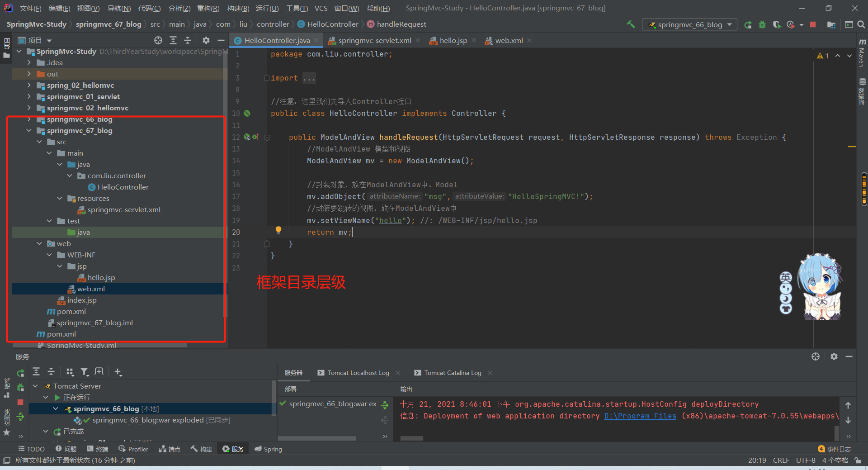Click CRLF line separator in status bar
This screenshot has height=470, width=868.
pos(781,460)
